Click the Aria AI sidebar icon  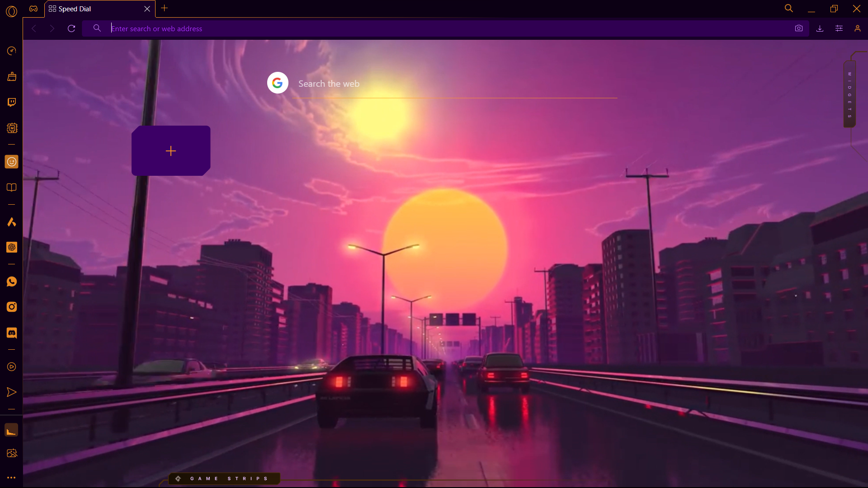pyautogui.click(x=12, y=222)
